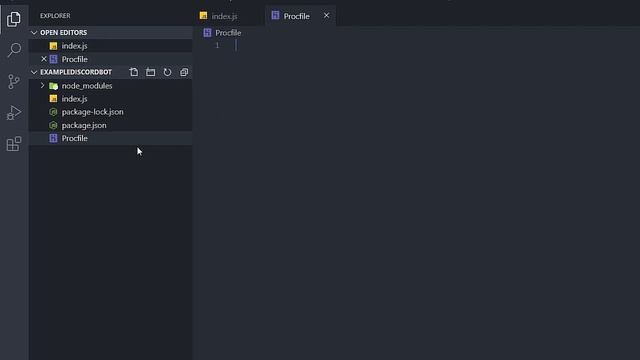Image resolution: width=640 pixels, height=360 pixels.
Task: Select node_modules folder in tree
Action: pyautogui.click(x=110, y=86)
